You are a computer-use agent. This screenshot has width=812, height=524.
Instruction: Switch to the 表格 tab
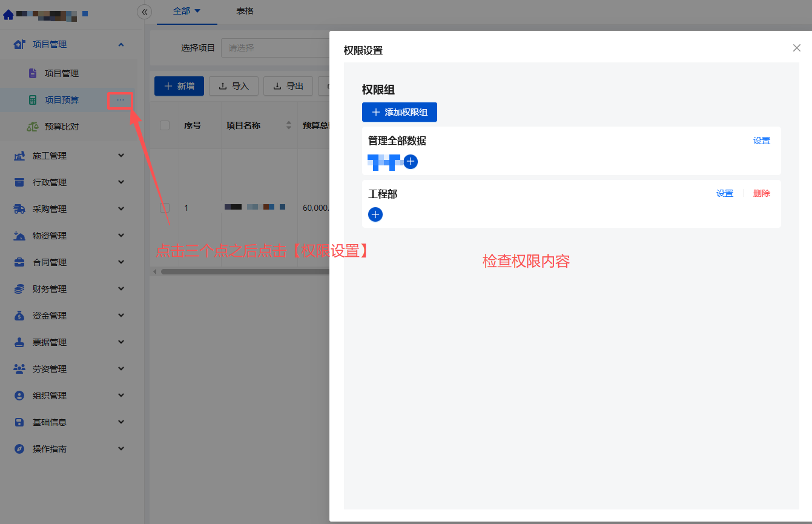[245, 11]
